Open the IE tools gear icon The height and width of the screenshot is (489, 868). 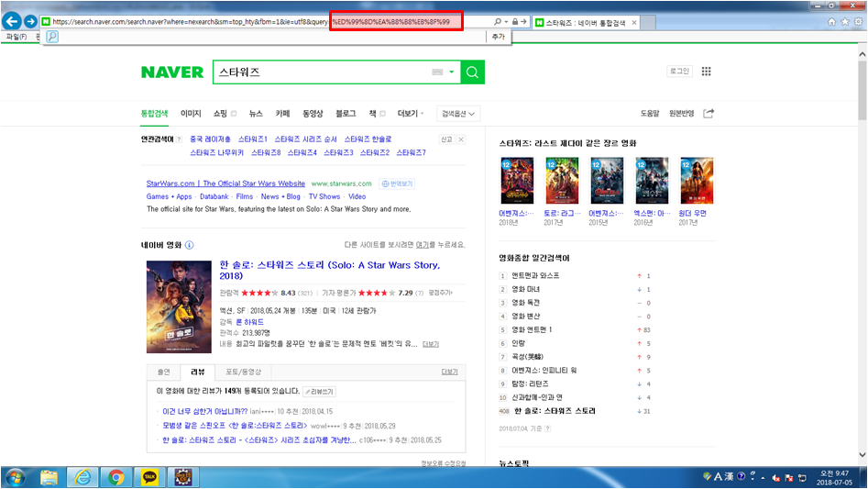coord(858,22)
